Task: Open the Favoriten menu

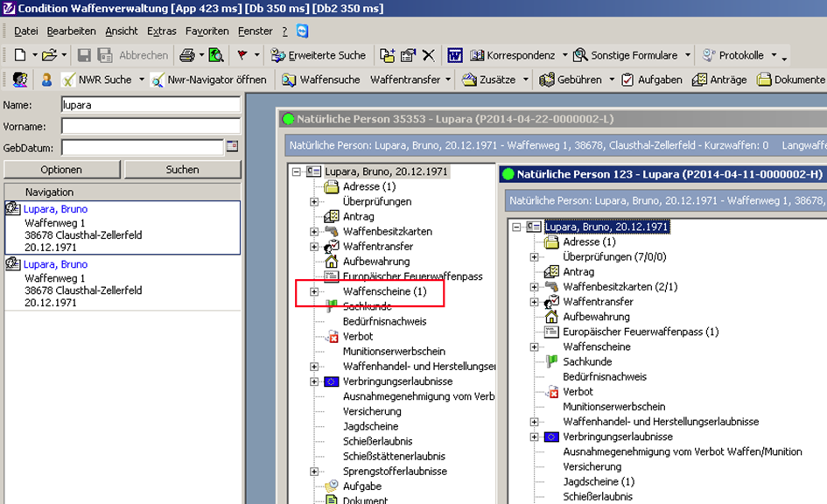Action: click(x=207, y=31)
